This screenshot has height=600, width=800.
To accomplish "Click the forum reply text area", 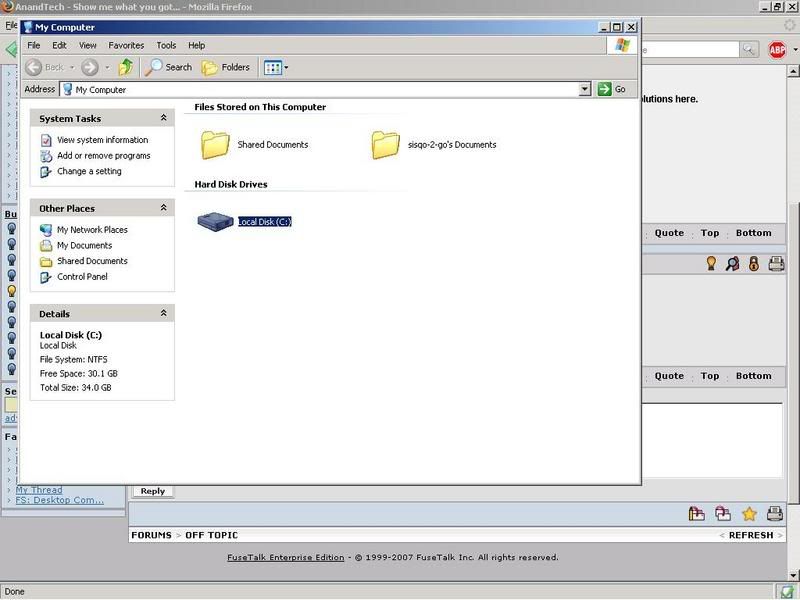I will [712, 440].
